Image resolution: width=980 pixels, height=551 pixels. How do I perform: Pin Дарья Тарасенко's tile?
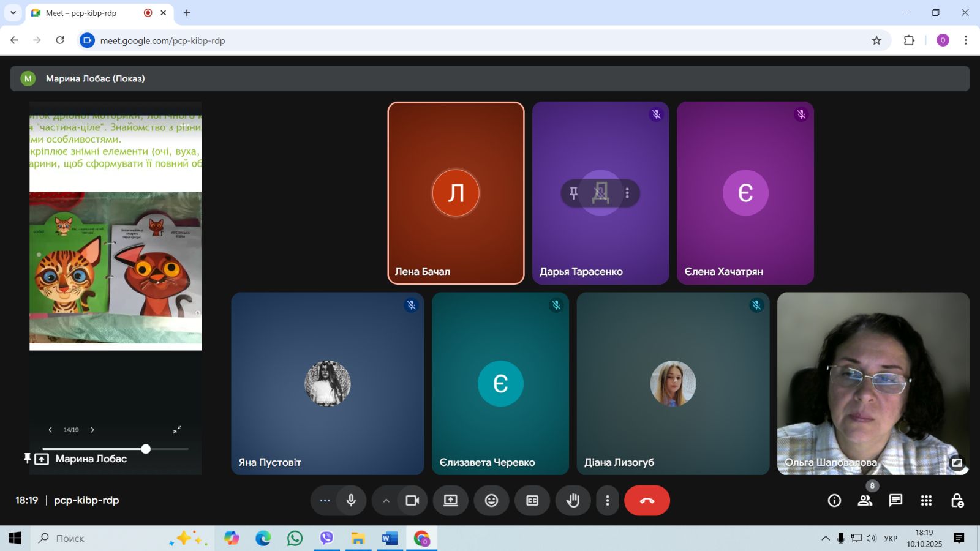573,193
